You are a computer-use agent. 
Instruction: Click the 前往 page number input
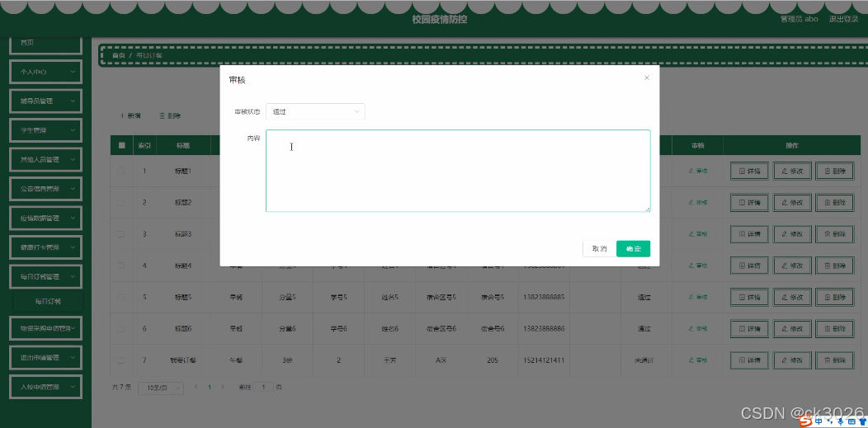tap(263, 387)
